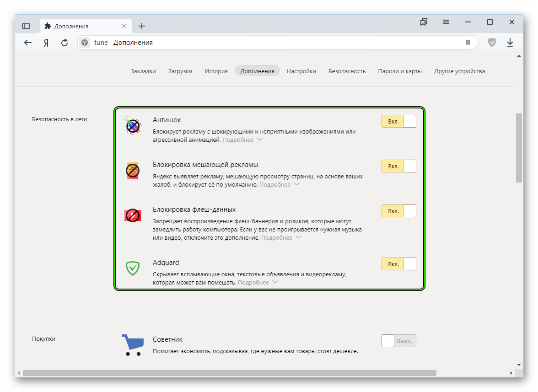538x392 pixels.
Task: Switch to the Настройки tab
Action: click(301, 71)
